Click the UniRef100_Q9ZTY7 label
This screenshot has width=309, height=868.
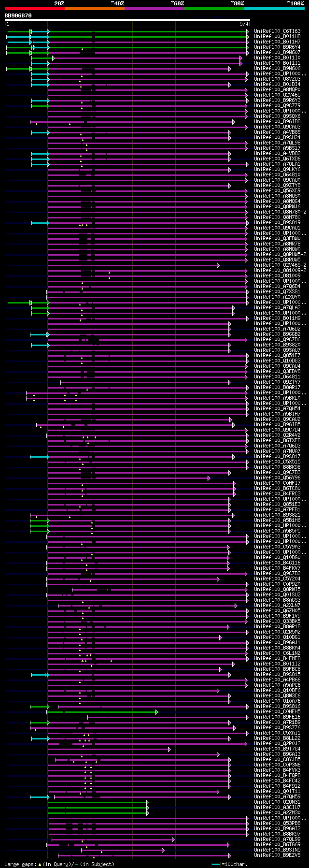click(x=277, y=382)
